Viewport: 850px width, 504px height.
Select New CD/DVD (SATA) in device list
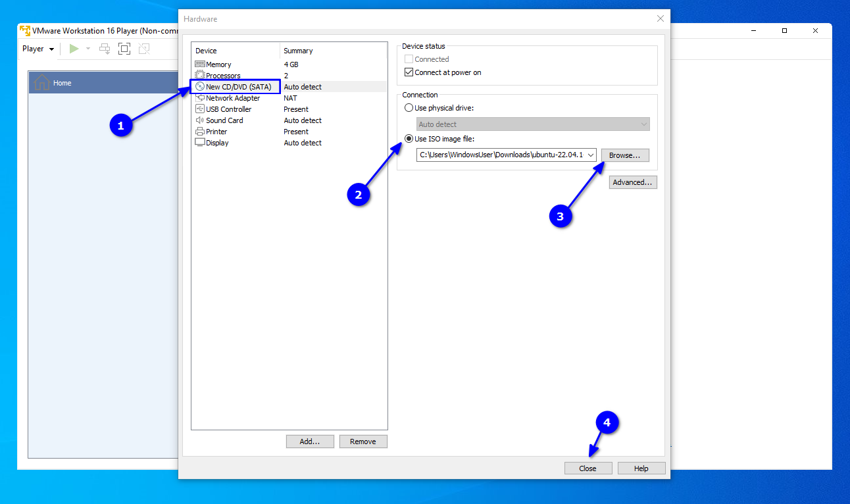pos(238,87)
